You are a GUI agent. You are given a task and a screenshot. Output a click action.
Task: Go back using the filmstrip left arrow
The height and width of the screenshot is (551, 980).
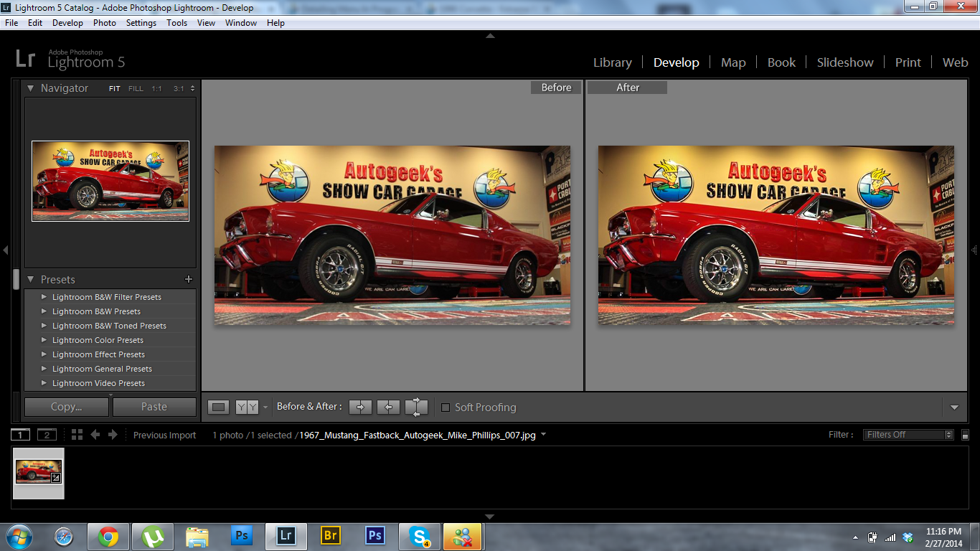pos(95,435)
